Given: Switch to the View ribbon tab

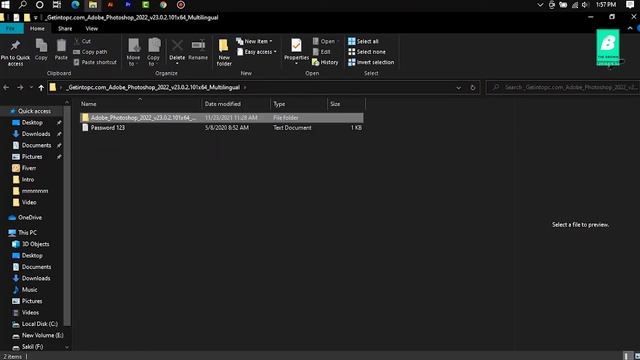Looking at the screenshot, I should point(92,29).
